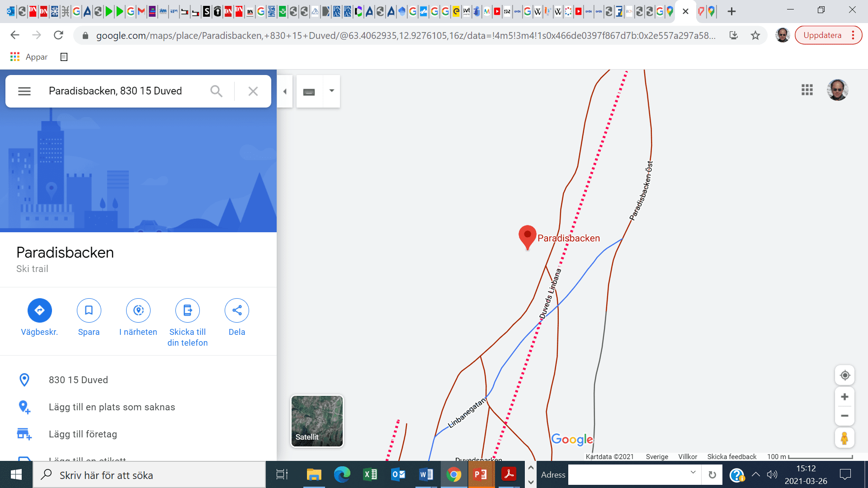Image resolution: width=868 pixels, height=488 pixels.
Task: Switch to Satellit map layer thumbnail
Action: 317,421
